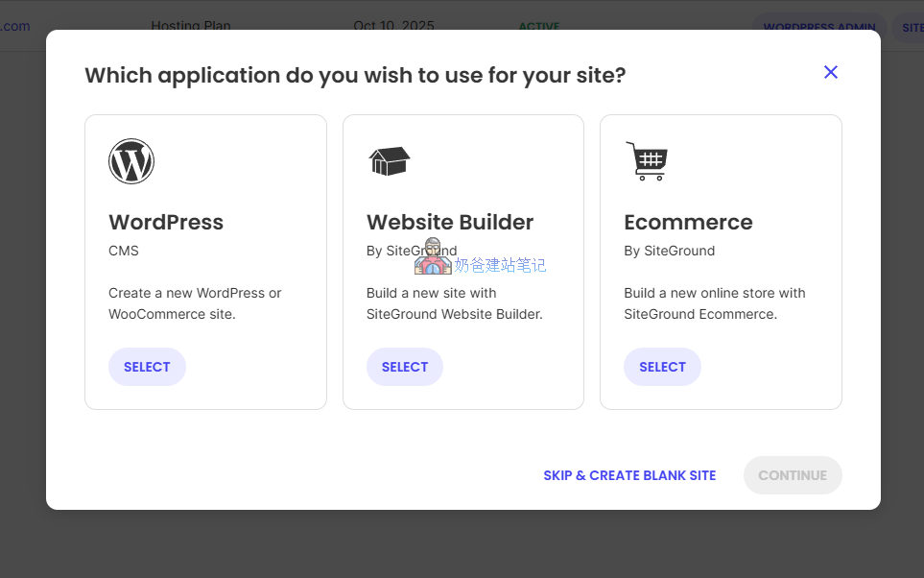
Task: Click the Ecommerce card heading
Action: (x=688, y=222)
